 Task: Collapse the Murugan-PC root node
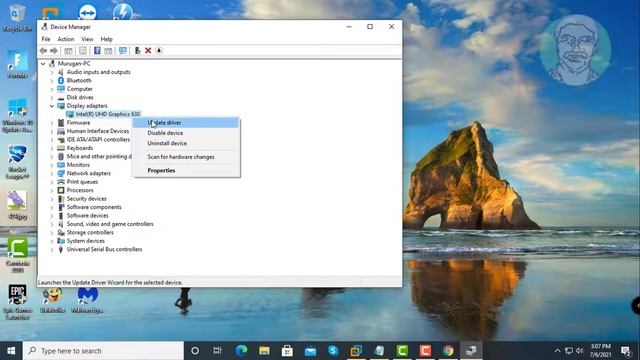pos(43,64)
